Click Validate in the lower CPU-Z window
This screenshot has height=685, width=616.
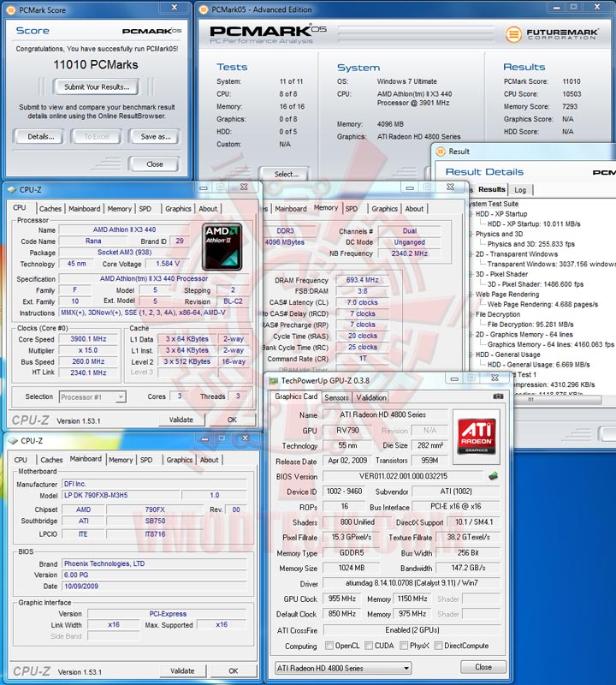pyautogui.click(x=182, y=671)
